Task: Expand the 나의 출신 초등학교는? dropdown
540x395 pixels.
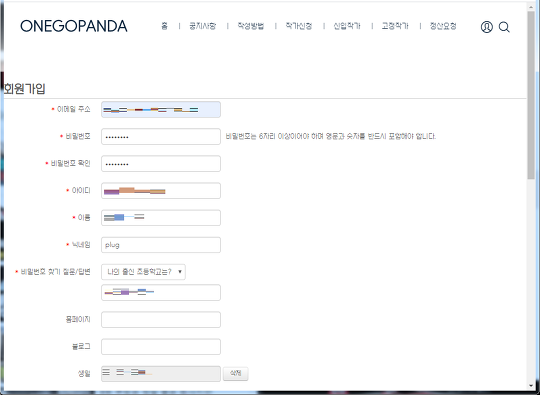Action: click(x=143, y=272)
